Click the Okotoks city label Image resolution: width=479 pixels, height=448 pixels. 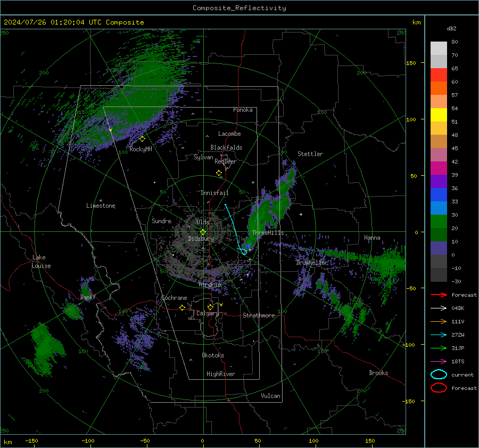[x=213, y=355]
